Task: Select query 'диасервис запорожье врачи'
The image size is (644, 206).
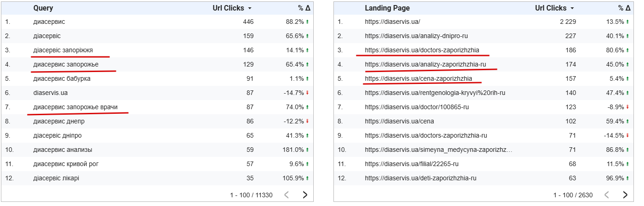Action: 76,107
